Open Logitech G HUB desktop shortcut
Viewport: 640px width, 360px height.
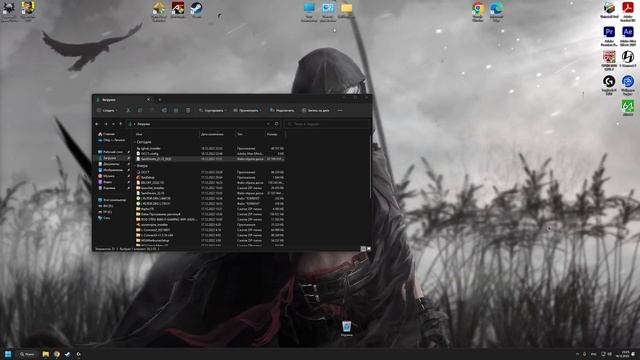point(609,84)
